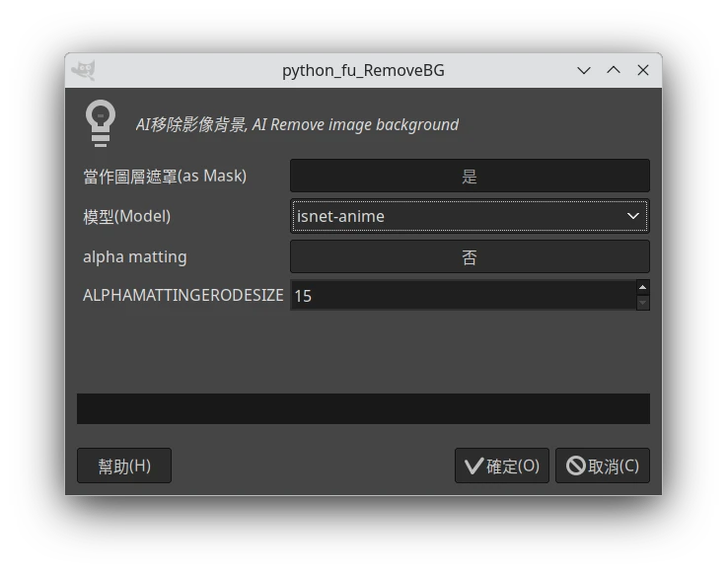Click the lightbulb hint icon
Viewport: 728px width, 573px height.
101,123
